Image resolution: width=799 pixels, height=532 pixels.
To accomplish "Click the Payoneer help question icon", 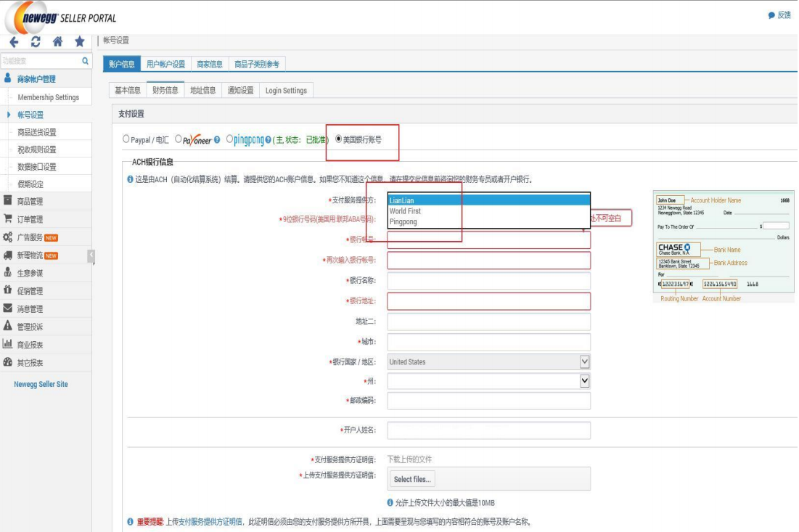I will [x=217, y=139].
